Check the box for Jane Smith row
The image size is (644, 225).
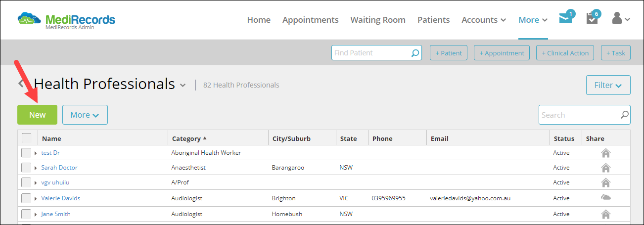[26, 214]
